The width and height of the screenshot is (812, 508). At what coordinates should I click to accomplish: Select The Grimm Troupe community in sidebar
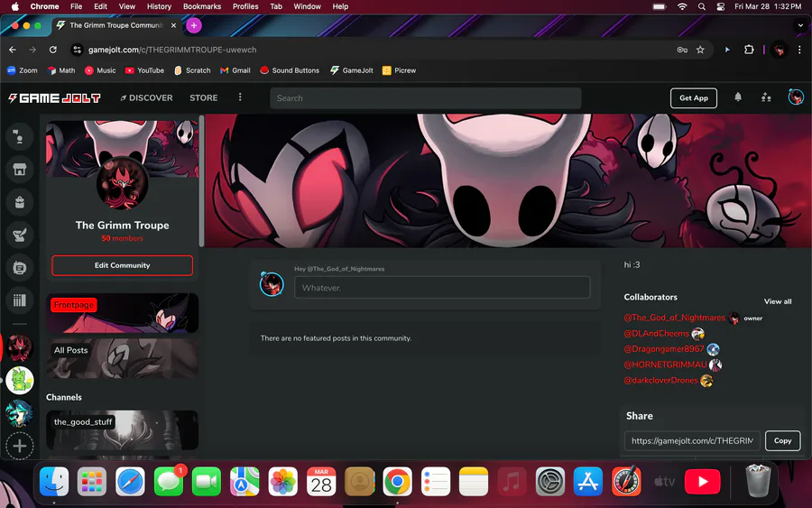tap(19, 347)
